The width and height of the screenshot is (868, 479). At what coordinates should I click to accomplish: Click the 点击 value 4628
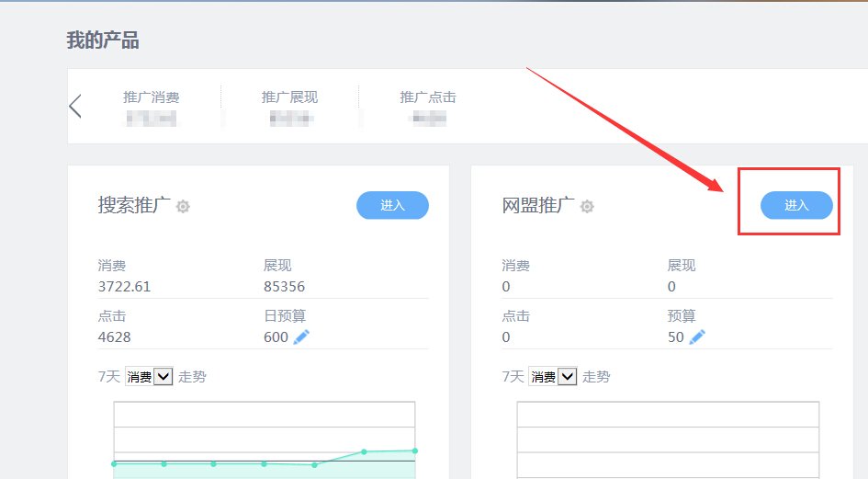pyautogui.click(x=114, y=337)
